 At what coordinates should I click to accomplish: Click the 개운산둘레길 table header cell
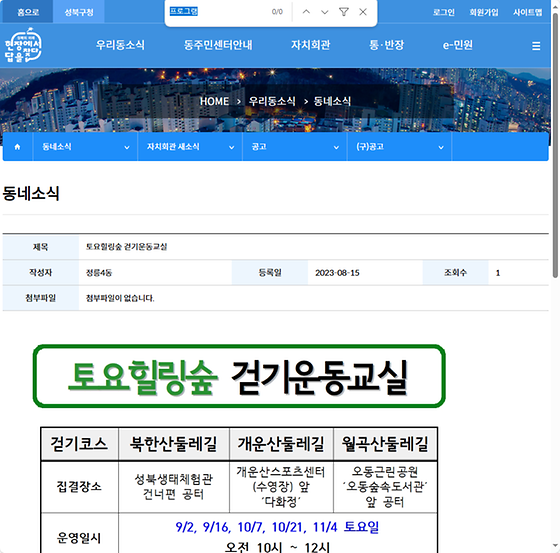(x=281, y=444)
